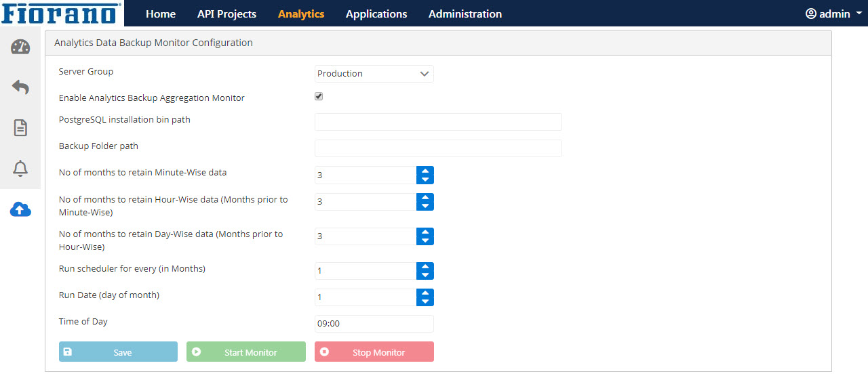
Task: Open the dashboard gauge sidebar icon
Action: pyautogui.click(x=20, y=47)
